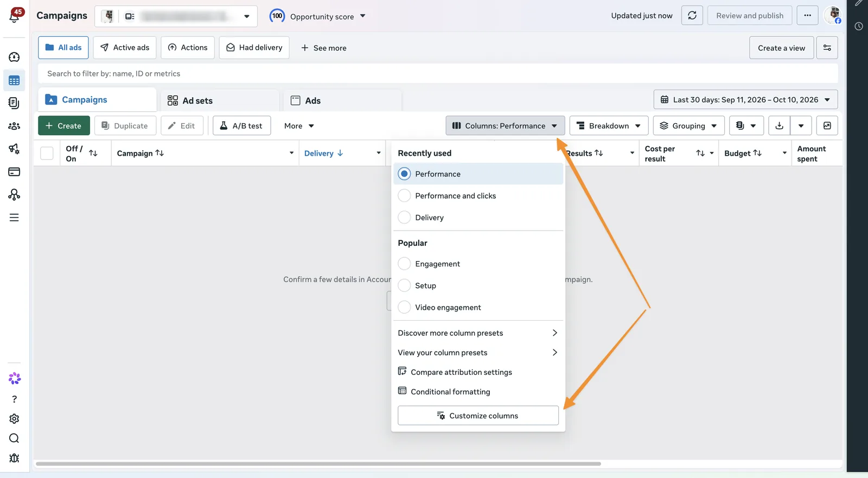Screen dimensions: 868x478
Task: Open the three-dot menu near Review and publish
Action: point(807,16)
